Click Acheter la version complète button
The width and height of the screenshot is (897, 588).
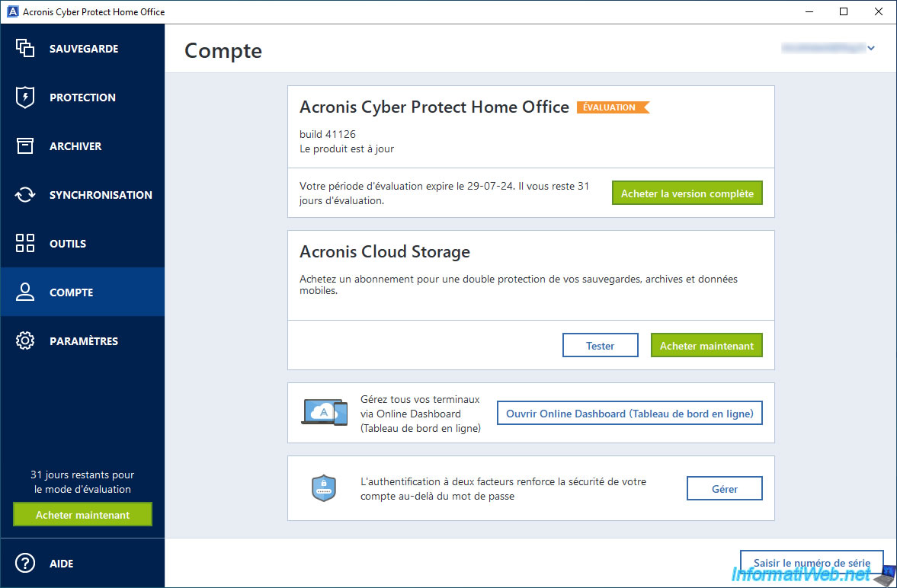click(687, 193)
